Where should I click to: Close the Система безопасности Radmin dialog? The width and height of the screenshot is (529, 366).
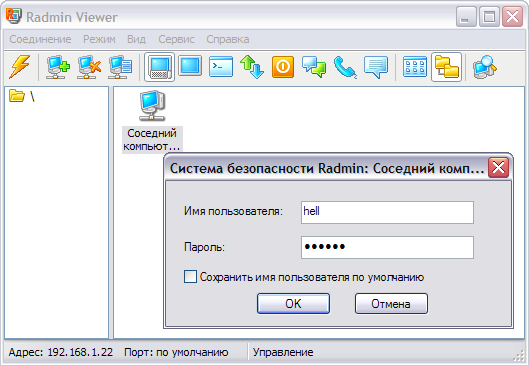tap(498, 167)
